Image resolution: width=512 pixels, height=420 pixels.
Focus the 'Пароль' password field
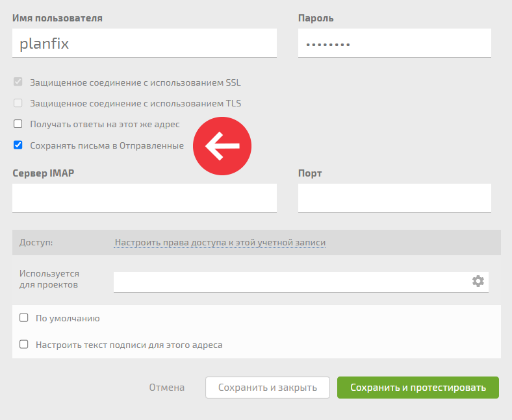point(394,43)
